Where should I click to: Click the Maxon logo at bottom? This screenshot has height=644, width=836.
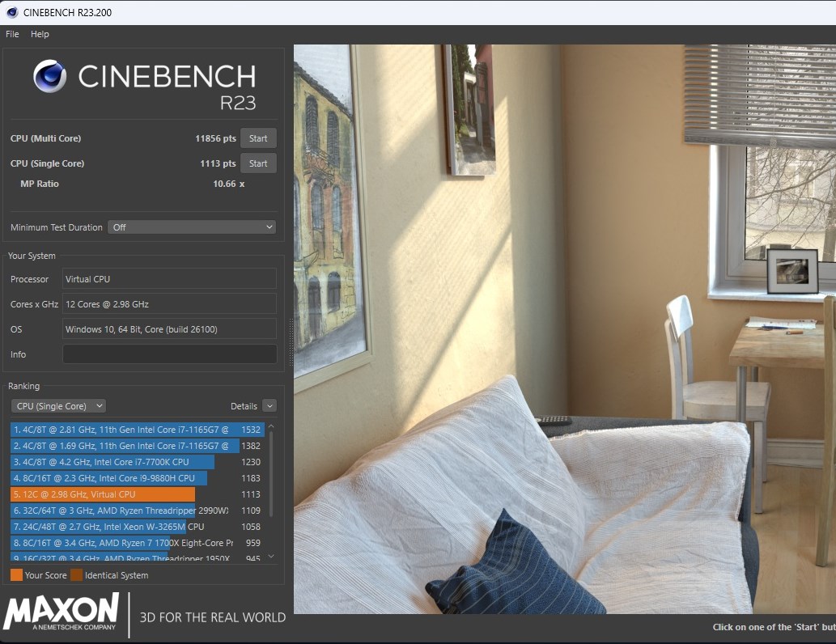[x=61, y=613]
